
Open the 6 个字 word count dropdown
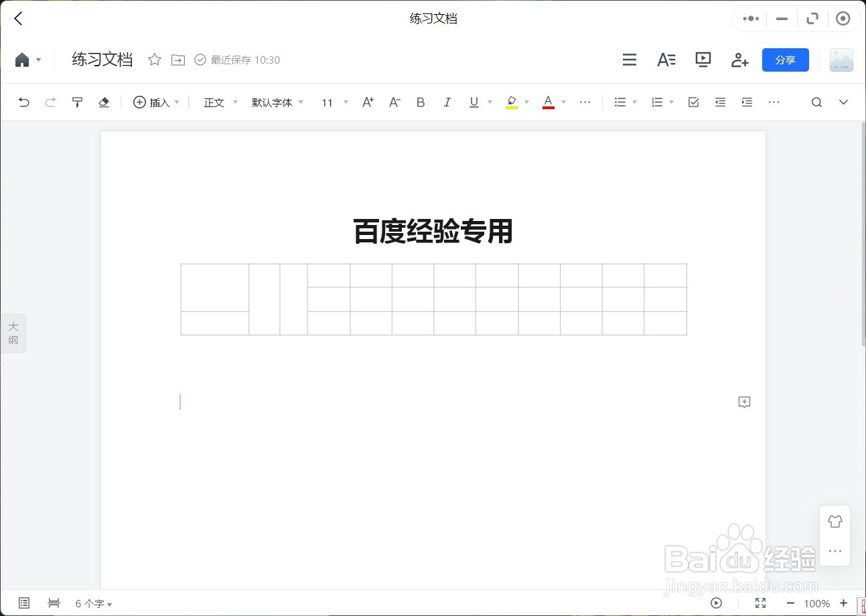tap(94, 604)
